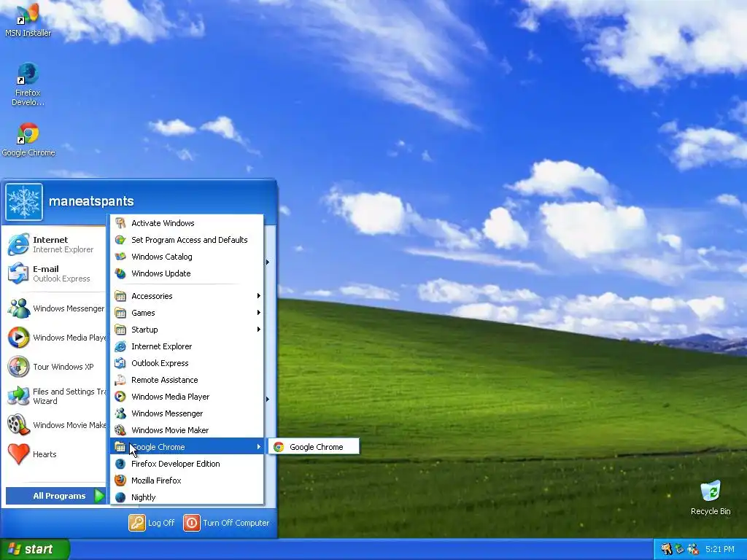Viewport: 747px width, 560px height.
Task: Launch Windows Media Player from All Programs list
Action: [187, 397]
